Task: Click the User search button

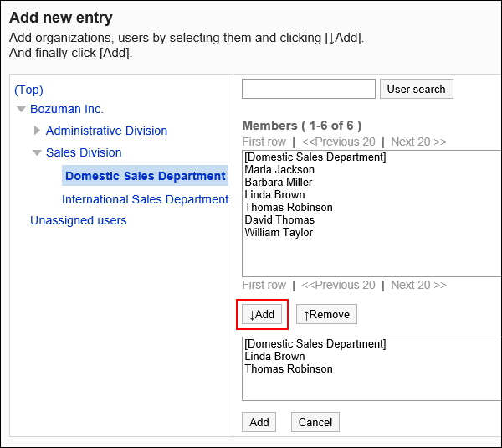Action: coord(416,89)
